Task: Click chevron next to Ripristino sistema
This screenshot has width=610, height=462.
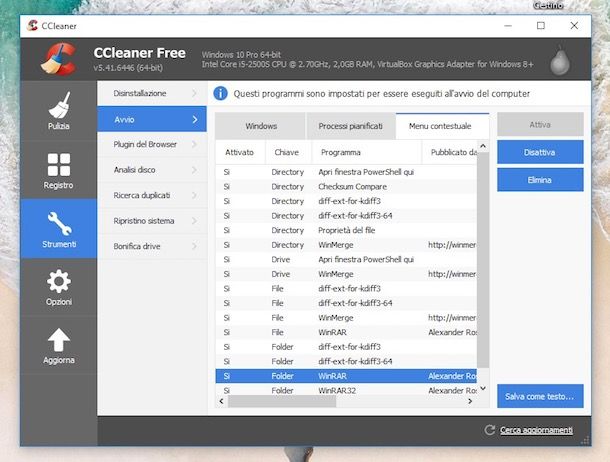Action: [x=195, y=221]
